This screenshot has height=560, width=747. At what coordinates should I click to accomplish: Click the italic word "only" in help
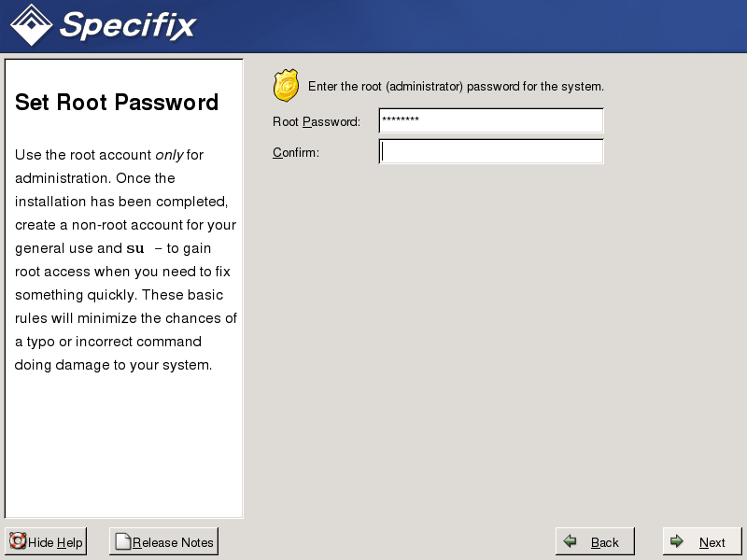169,155
